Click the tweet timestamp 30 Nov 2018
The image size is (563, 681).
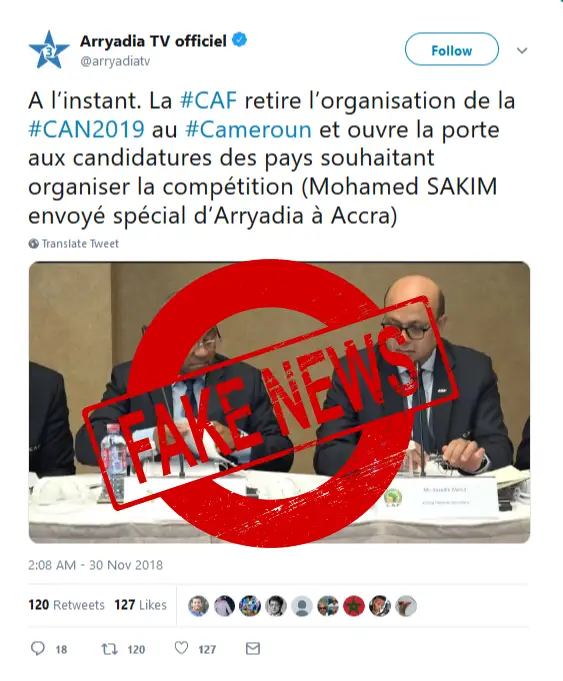point(96,565)
